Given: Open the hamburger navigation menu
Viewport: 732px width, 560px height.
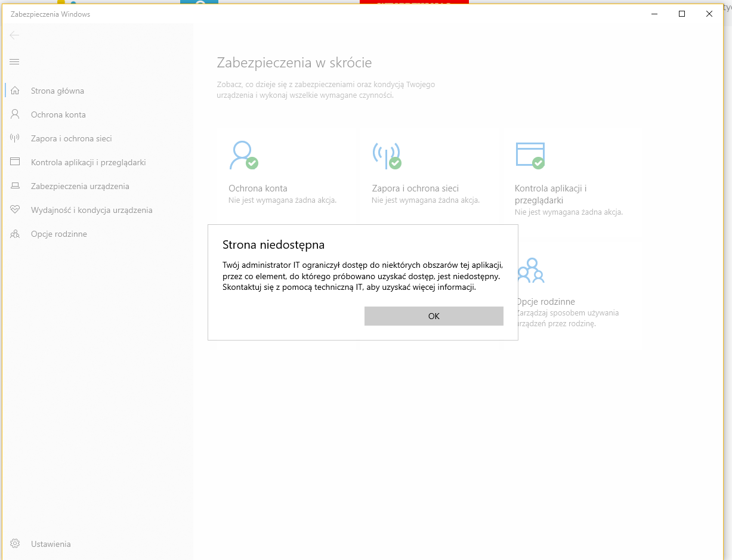Looking at the screenshot, I should click(x=15, y=61).
